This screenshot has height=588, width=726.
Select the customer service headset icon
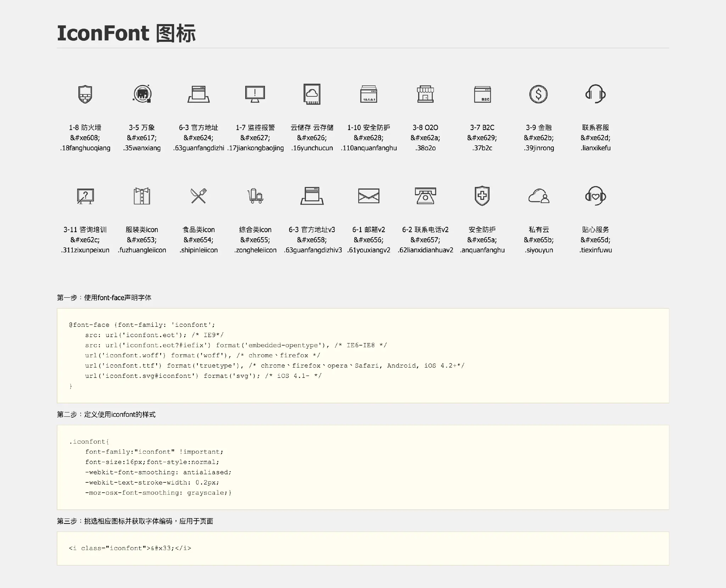pos(595,94)
